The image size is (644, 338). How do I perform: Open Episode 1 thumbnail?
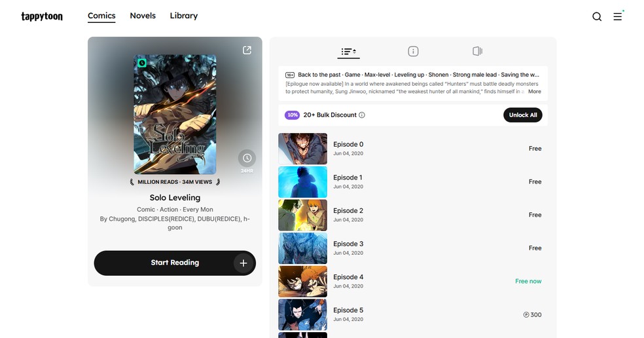[303, 182]
